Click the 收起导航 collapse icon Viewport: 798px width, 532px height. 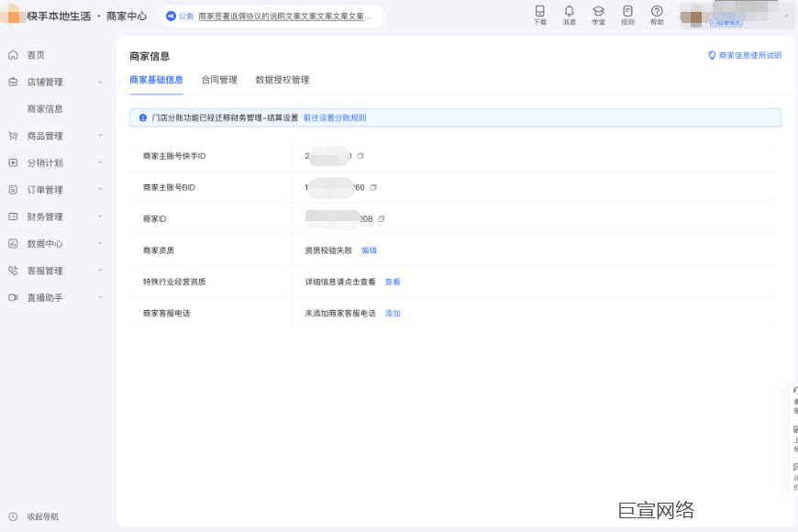(x=13, y=516)
